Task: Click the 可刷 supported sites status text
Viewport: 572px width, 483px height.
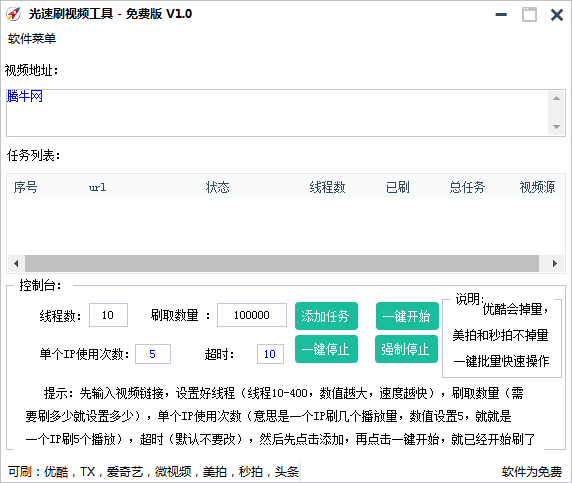Action: point(153,472)
